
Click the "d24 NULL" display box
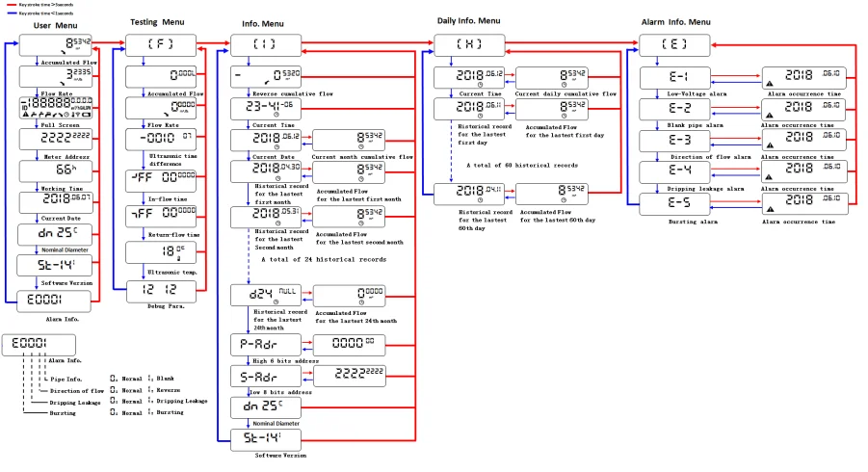[266, 296]
